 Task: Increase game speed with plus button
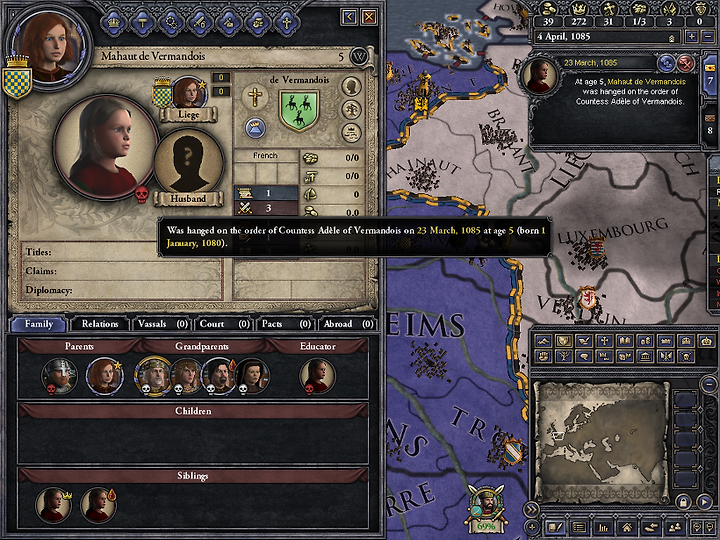tap(692, 37)
